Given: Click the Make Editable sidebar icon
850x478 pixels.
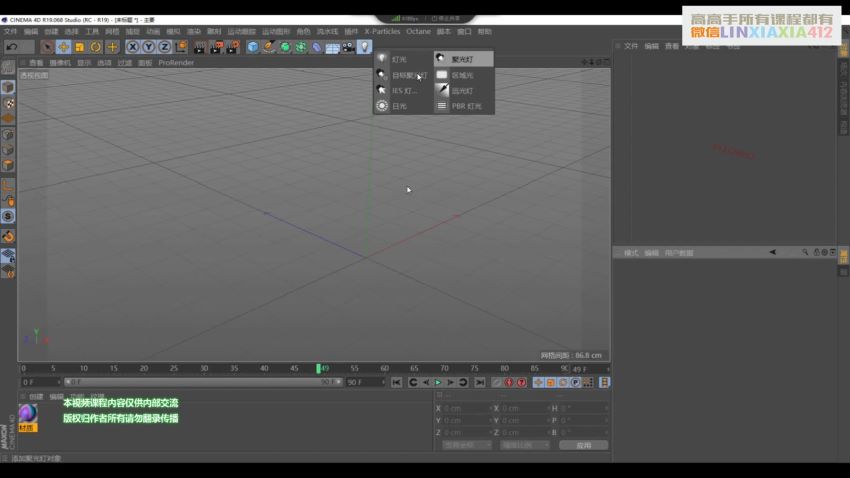Looking at the screenshot, I should pyautogui.click(x=8, y=67).
